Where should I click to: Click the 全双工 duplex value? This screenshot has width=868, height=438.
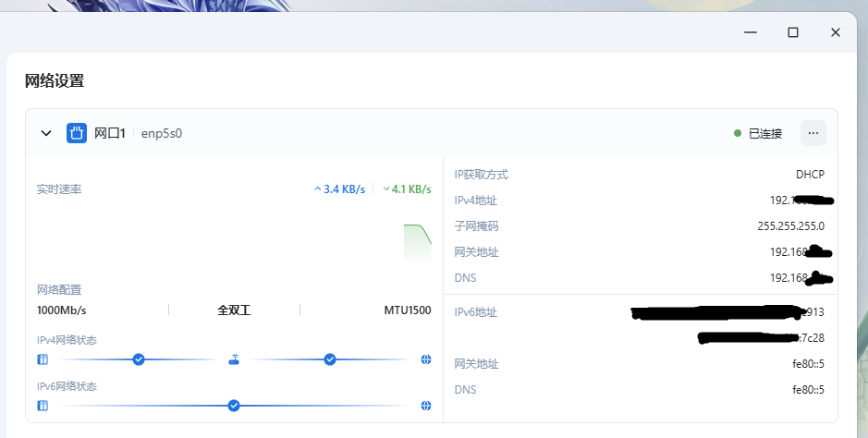tap(234, 310)
